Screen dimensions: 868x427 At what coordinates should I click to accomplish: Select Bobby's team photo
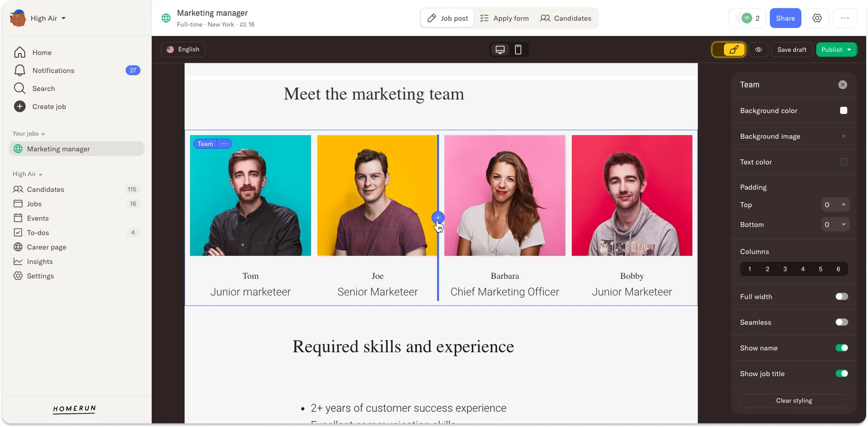tap(632, 195)
